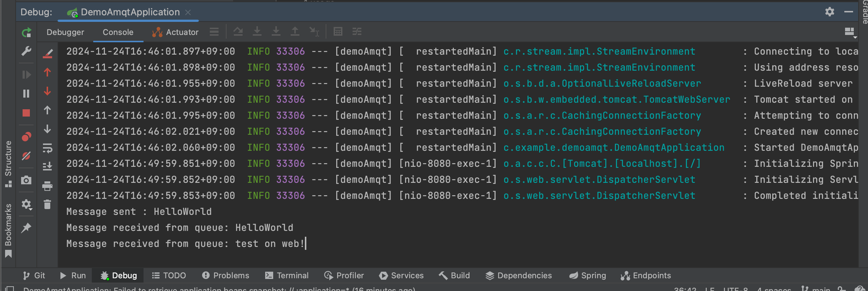868x291 pixels.
Task: Click the o.s.b.w.embedded.tomcat.TomcatWebServer log entry
Action: click(x=617, y=99)
